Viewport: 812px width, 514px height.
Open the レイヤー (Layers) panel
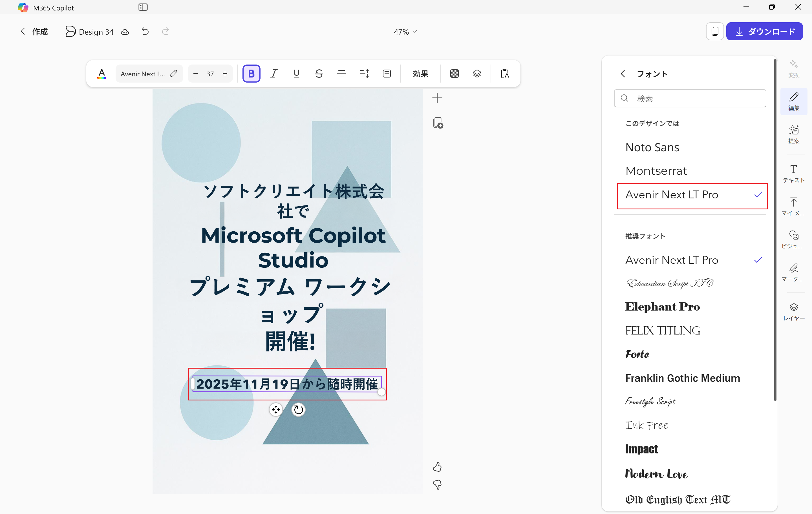click(794, 311)
